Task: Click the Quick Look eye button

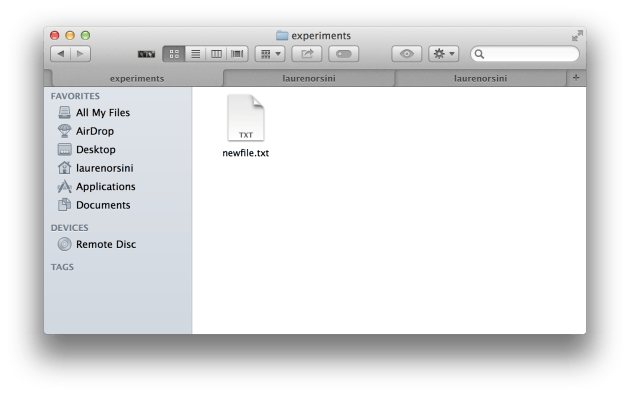Action: tap(407, 54)
